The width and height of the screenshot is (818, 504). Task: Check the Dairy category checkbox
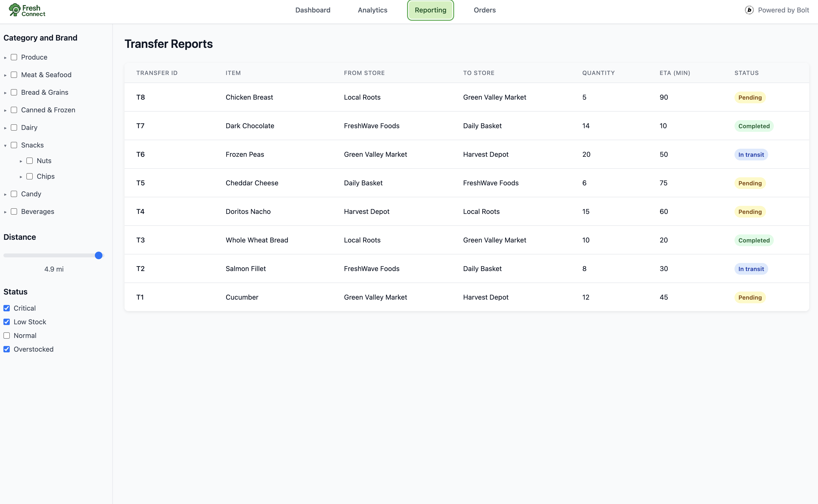click(x=14, y=127)
